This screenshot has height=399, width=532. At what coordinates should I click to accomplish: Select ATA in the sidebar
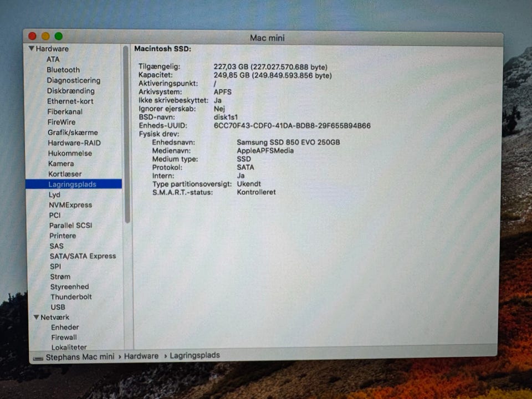[x=53, y=59]
